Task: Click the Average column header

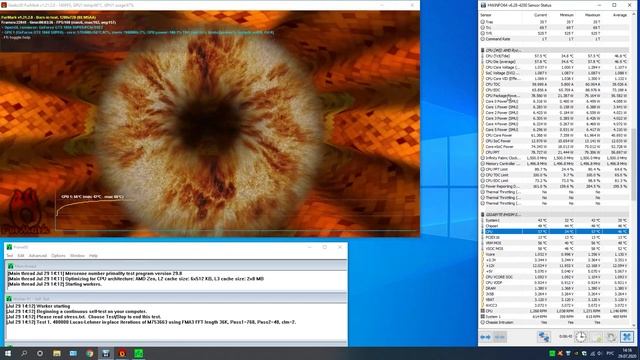Action: click(x=620, y=15)
